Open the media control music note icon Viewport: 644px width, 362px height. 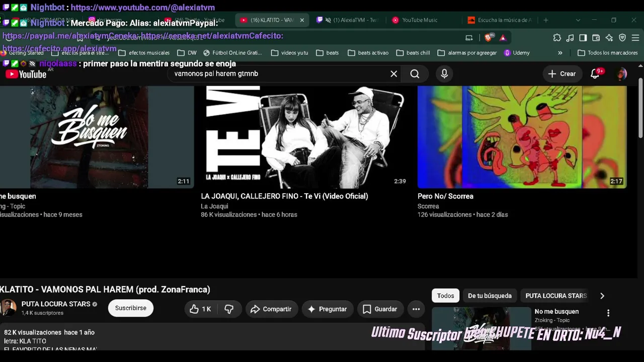pos(570,38)
